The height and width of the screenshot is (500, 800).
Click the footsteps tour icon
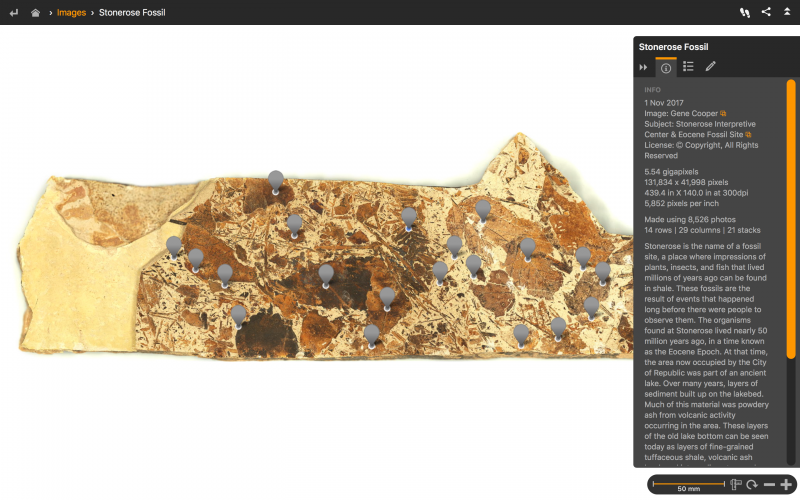(744, 13)
